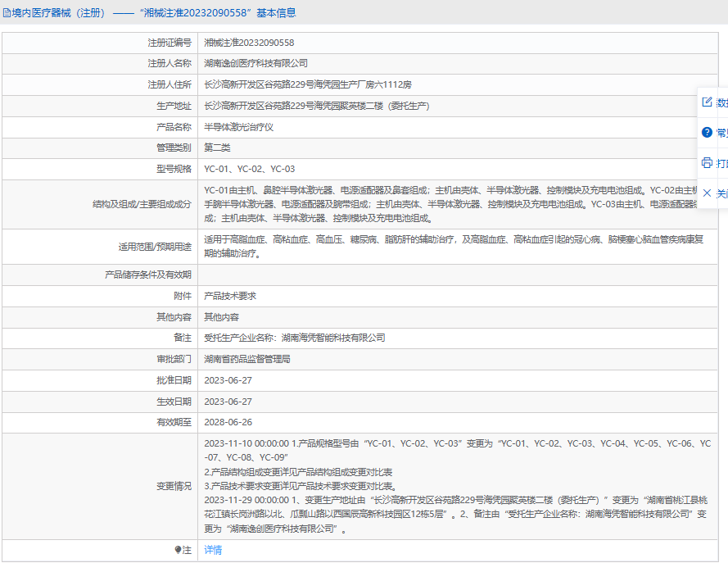The width and height of the screenshot is (728, 563).
Task: Click the pencil edit icon in side panel
Action: (708, 102)
